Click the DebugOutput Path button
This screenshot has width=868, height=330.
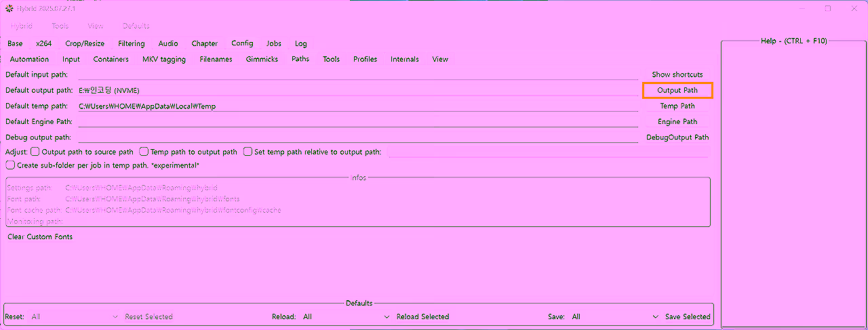click(677, 137)
